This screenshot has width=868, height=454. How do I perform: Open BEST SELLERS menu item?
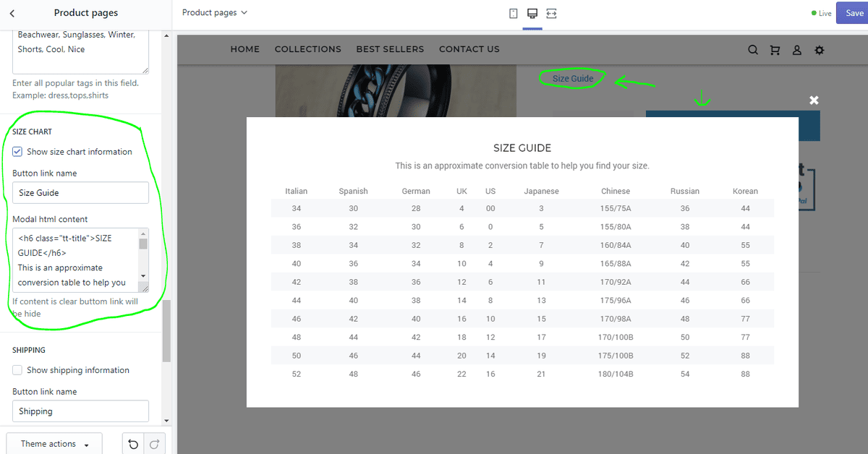click(x=391, y=49)
